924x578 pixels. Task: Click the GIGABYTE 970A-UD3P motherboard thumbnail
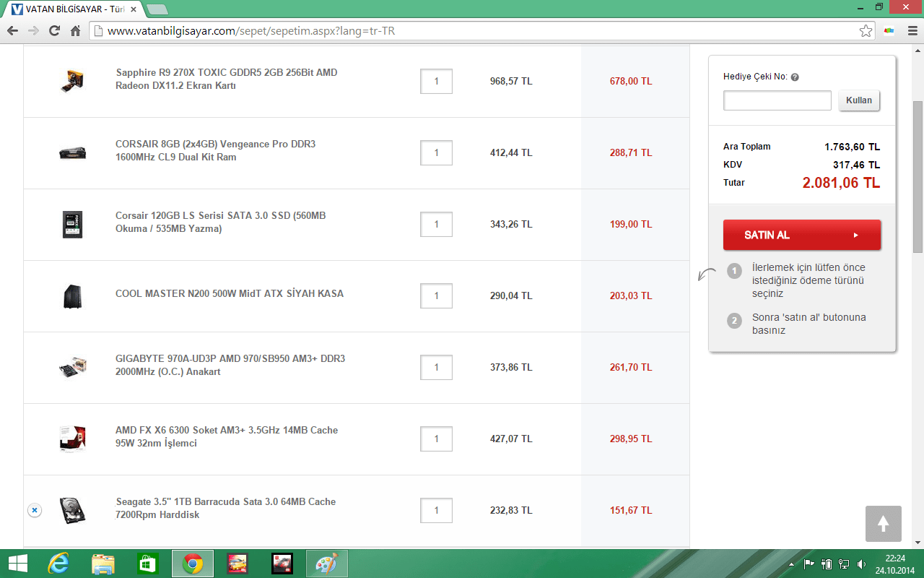coord(72,368)
